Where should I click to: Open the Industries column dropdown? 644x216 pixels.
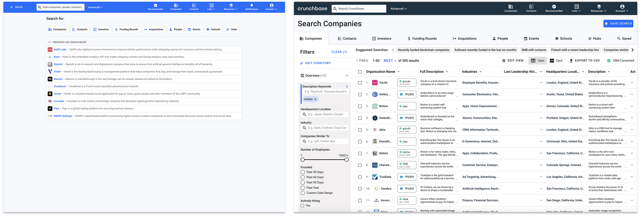(x=480, y=72)
